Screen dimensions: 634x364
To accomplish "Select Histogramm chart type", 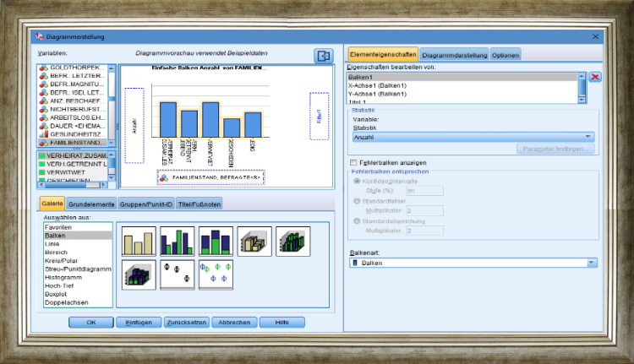I will tap(78, 277).
